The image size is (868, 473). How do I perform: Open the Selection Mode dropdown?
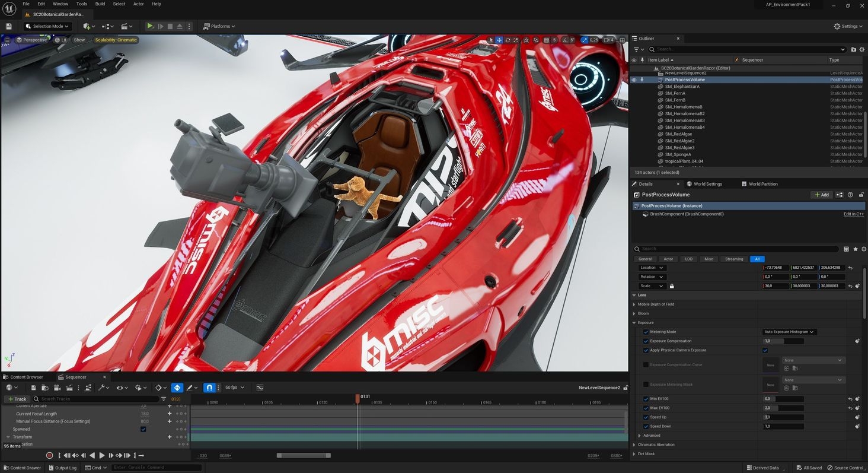[x=47, y=26]
